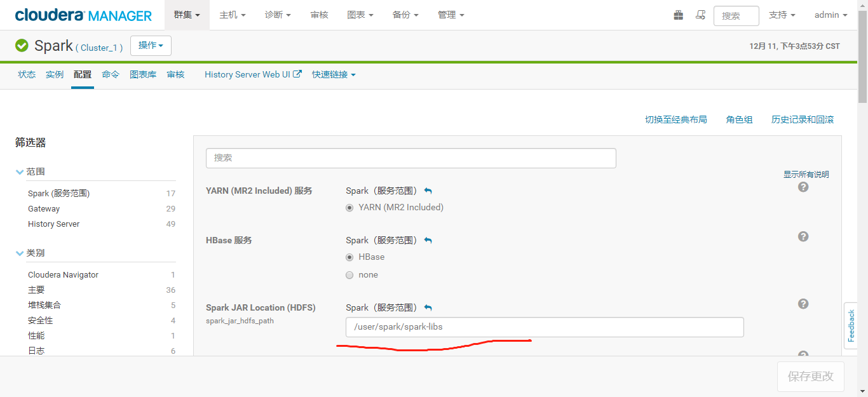Switch to the 配置 tab

[x=83, y=74]
